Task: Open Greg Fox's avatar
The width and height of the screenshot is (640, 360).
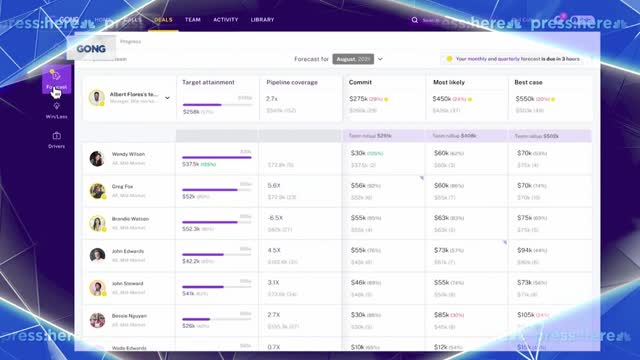Action: pos(97,191)
